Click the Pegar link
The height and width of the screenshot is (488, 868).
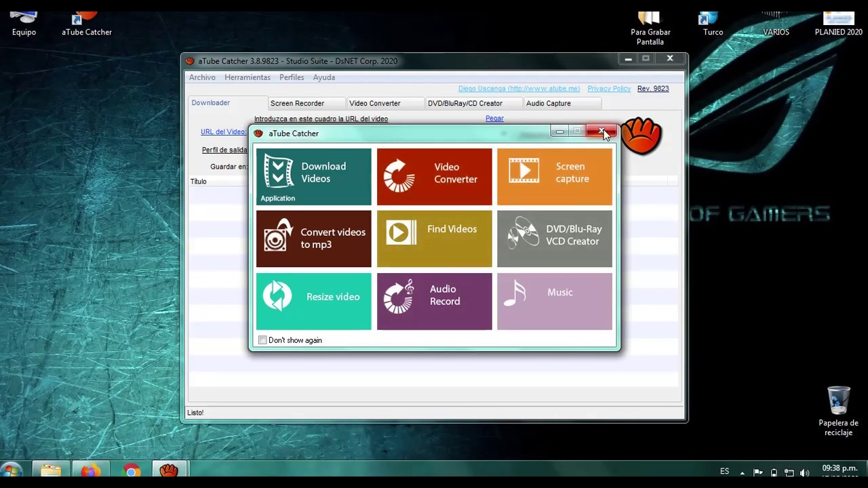point(494,119)
